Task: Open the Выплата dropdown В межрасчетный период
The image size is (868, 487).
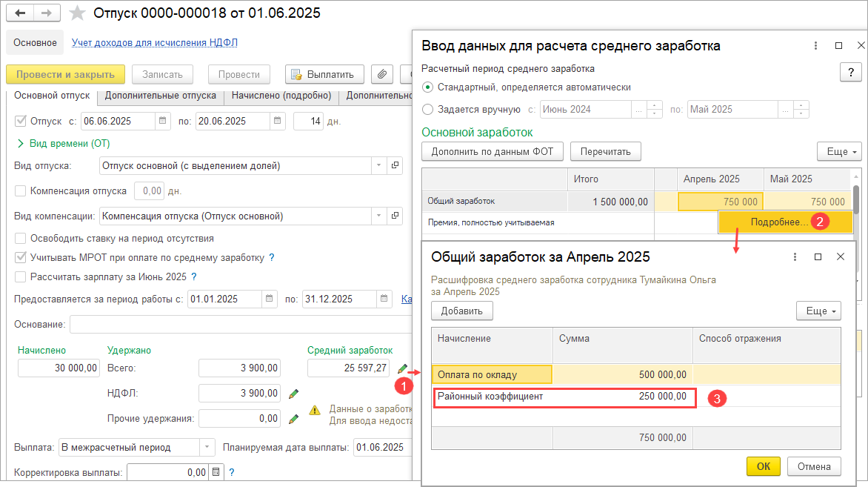Action: 207,447
